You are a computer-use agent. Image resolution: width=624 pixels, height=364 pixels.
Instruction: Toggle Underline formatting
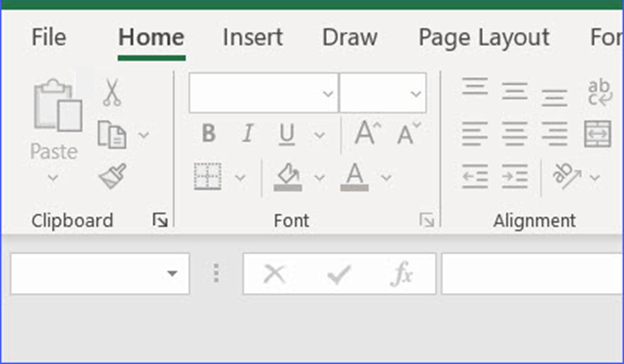click(287, 134)
